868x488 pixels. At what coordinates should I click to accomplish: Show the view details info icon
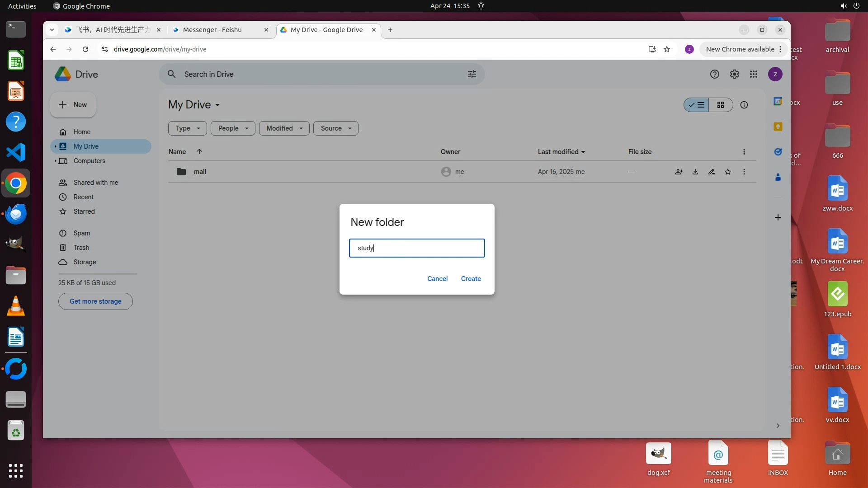pos(744,105)
